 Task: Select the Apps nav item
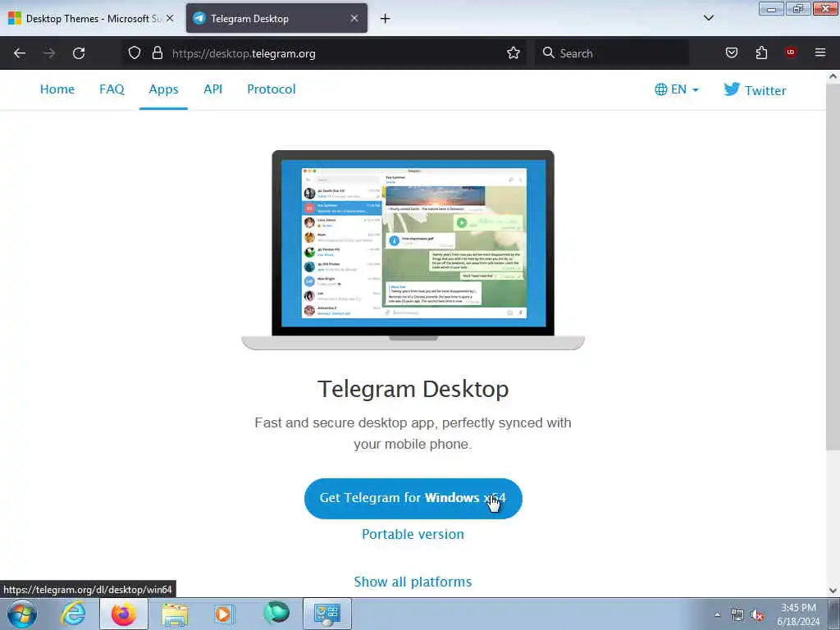(163, 89)
